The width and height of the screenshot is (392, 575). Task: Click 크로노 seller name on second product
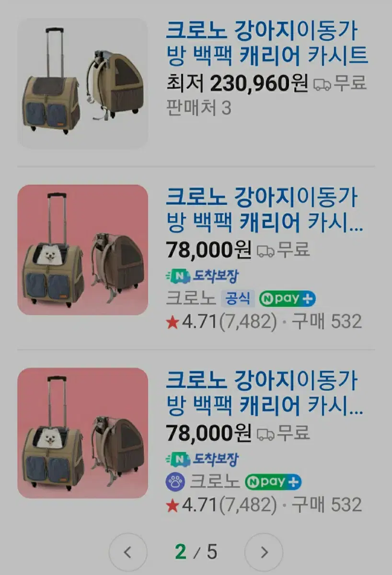tap(191, 299)
